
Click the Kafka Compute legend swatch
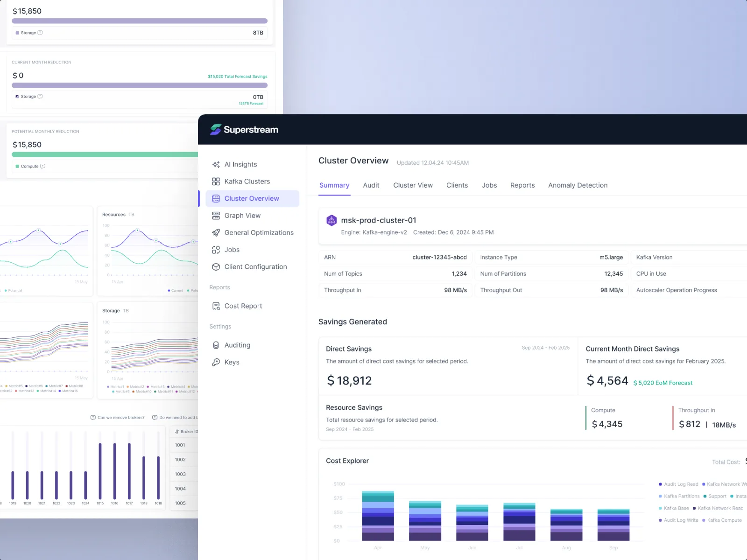click(x=704, y=520)
